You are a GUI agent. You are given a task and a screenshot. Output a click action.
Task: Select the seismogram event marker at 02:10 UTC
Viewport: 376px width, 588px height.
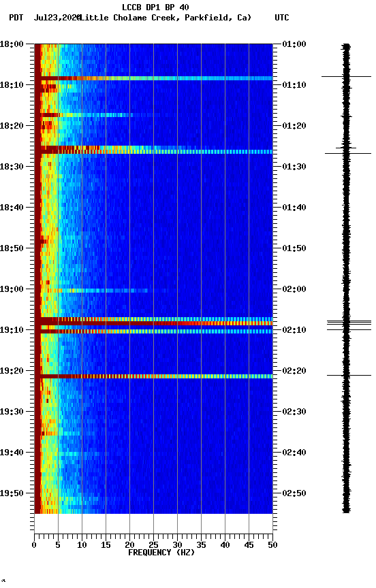[349, 329]
